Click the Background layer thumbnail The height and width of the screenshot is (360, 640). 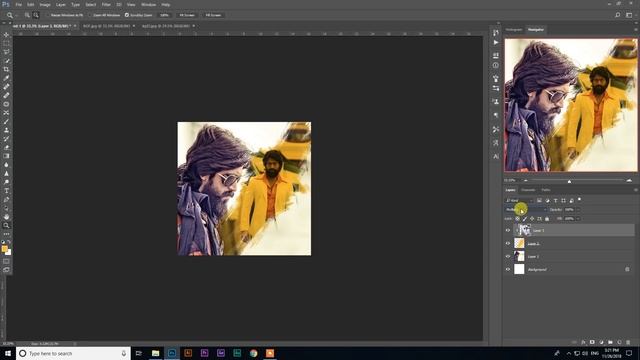point(519,269)
